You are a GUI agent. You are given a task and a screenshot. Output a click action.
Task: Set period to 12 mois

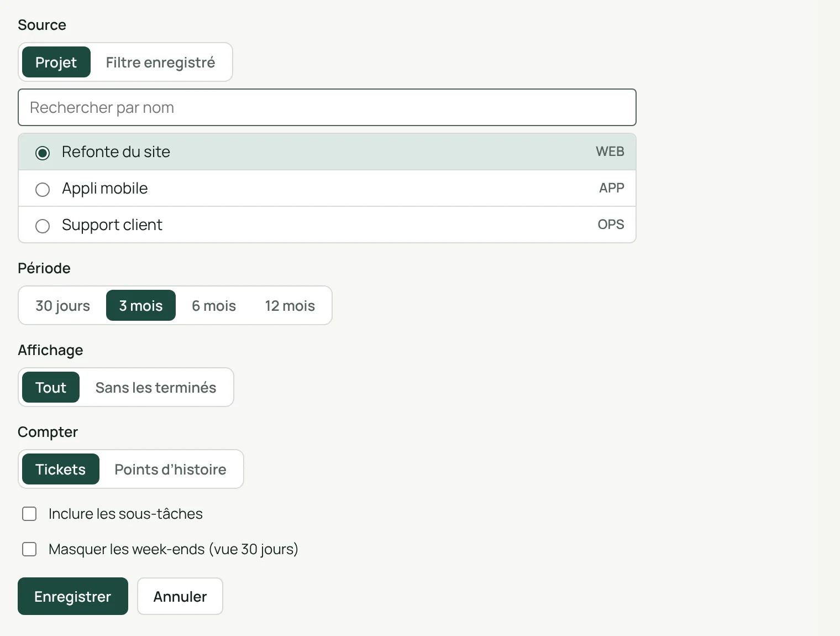pos(290,305)
